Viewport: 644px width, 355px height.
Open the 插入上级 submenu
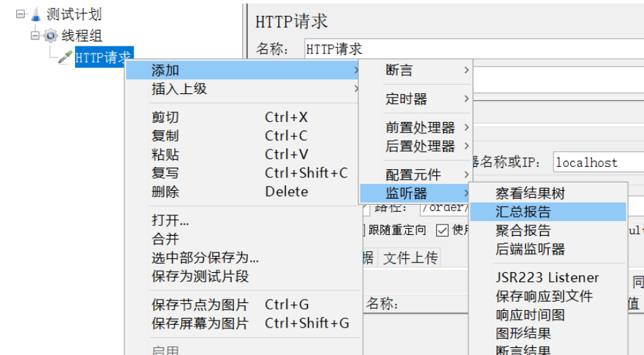click(243, 88)
